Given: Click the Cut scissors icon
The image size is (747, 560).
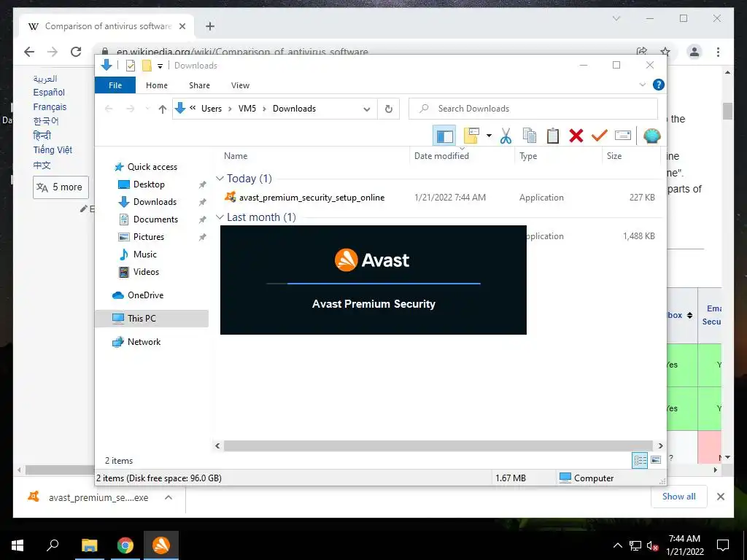Looking at the screenshot, I should (506, 136).
